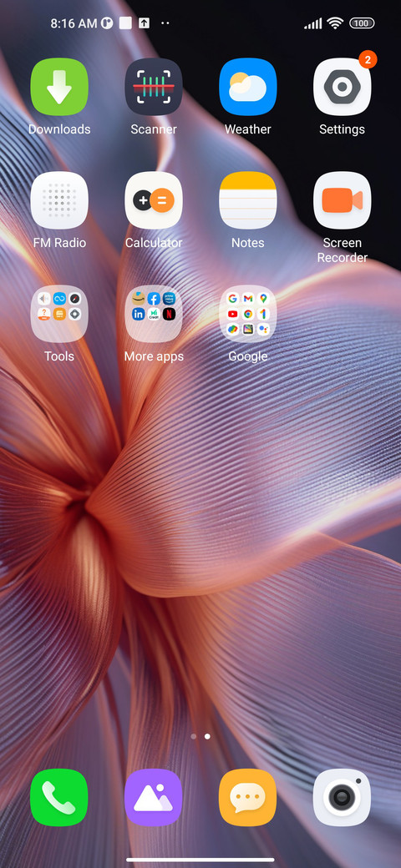Screen dimensions: 401x868
Task: Tap the cellular signal strength icon
Action: click(313, 23)
